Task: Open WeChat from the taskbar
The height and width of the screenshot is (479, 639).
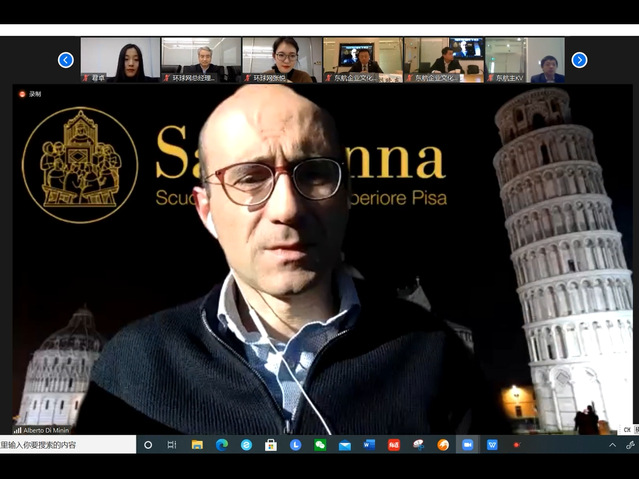Action: coord(320,445)
